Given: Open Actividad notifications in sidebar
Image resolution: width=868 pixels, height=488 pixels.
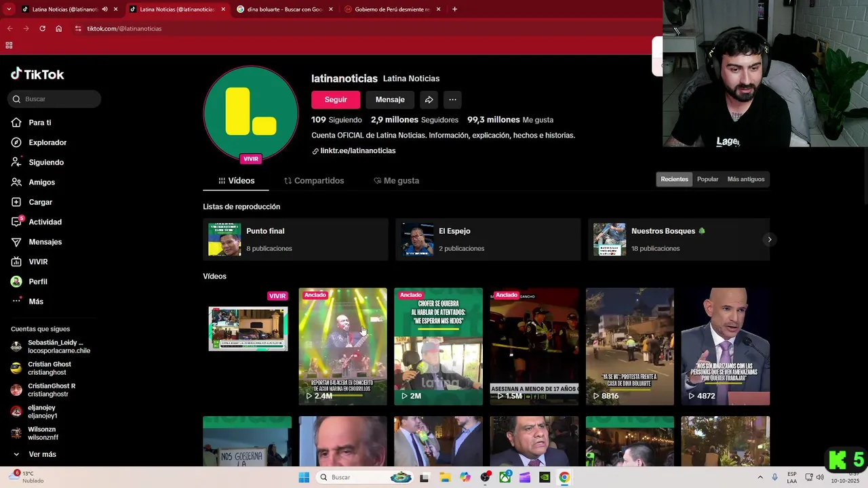Looking at the screenshot, I should tap(37, 222).
